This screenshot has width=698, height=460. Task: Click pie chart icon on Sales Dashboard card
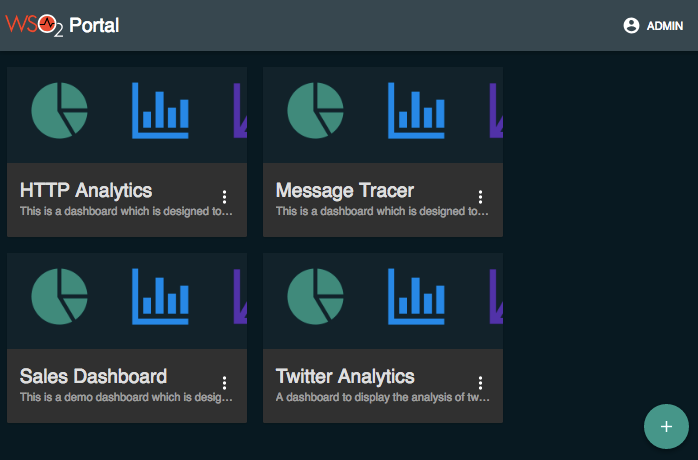(59, 297)
